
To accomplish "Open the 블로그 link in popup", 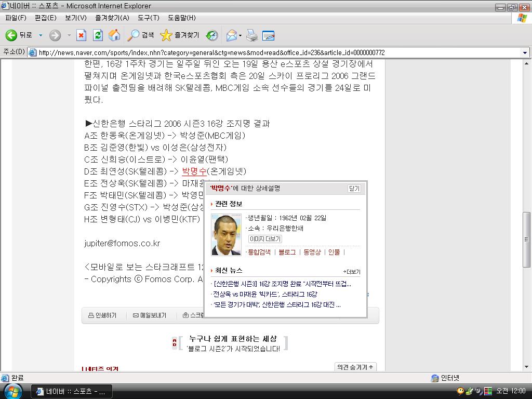I will tap(287, 252).
